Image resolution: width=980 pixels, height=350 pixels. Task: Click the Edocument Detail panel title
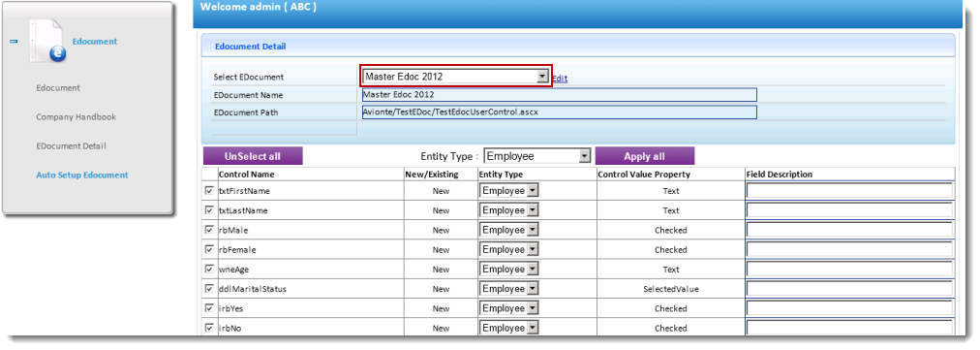coord(250,47)
